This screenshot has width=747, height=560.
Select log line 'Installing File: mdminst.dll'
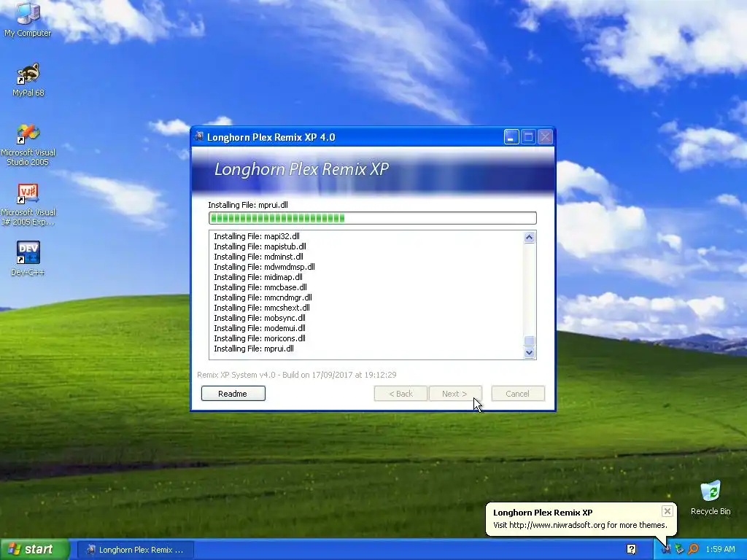(259, 257)
